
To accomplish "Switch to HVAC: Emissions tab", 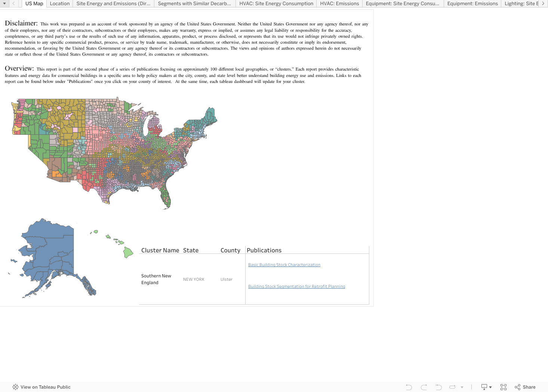I will [x=339, y=3].
